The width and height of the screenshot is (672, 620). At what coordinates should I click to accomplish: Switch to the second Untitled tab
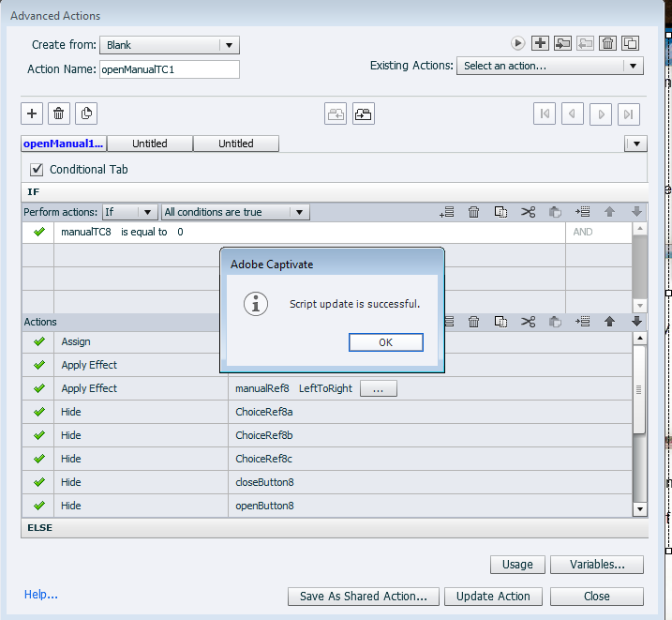tap(236, 144)
